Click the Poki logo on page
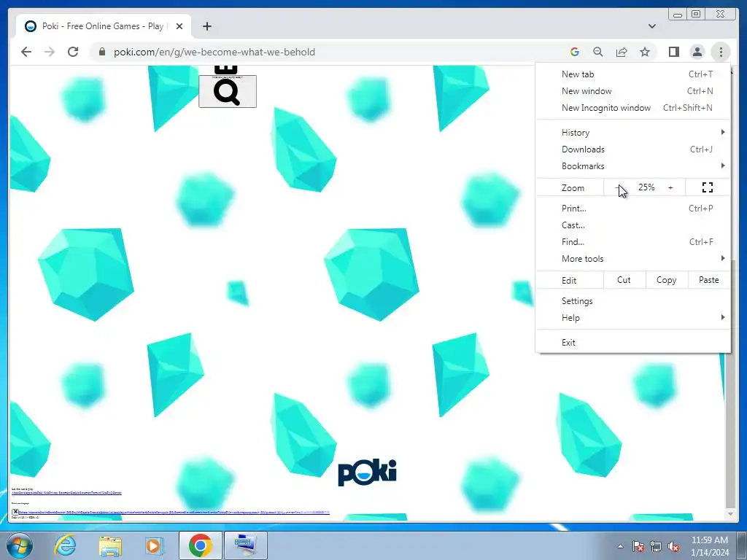Viewport: 747px width, 560px height. point(367,472)
